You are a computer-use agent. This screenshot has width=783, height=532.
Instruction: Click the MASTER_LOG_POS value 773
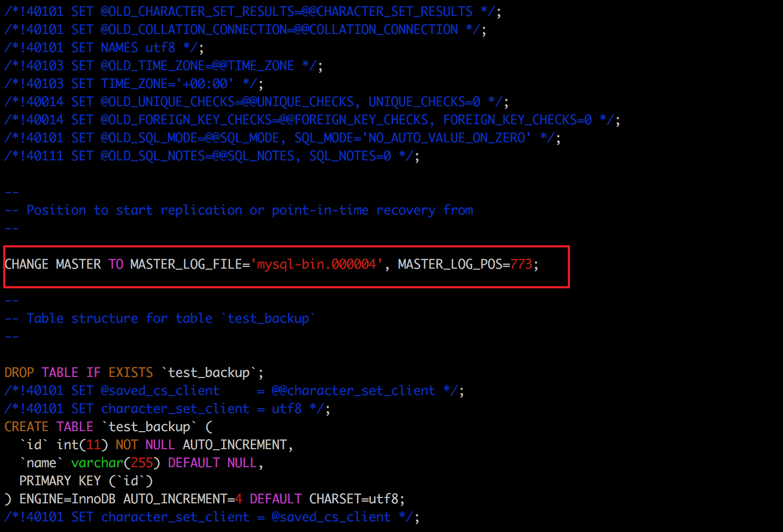pos(521,264)
